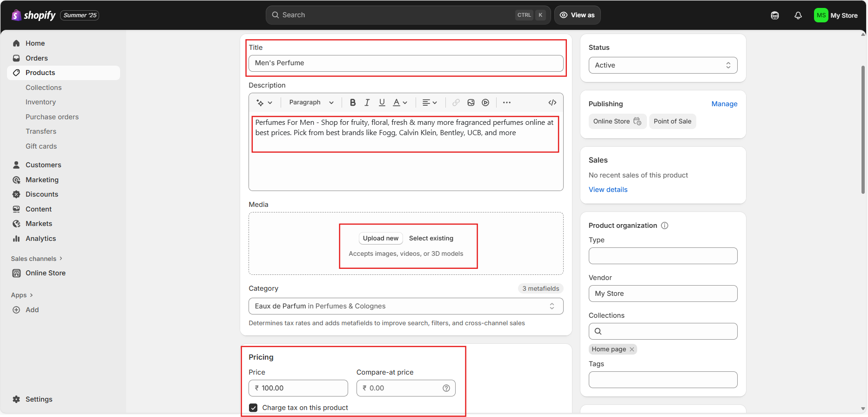Open the Status dropdown showing Active
Image resolution: width=868 pixels, height=417 pixels.
tap(663, 65)
